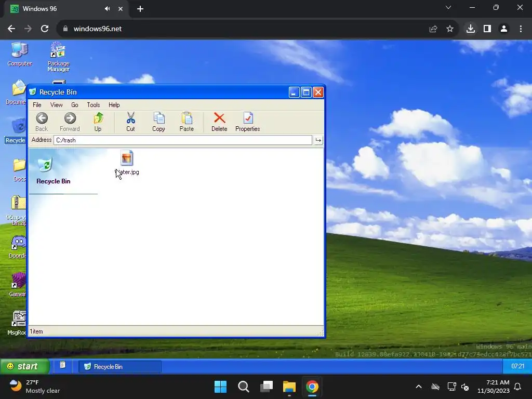Maximize the Recycle Bin window
Viewport: 532px width, 399px height.
306,92
